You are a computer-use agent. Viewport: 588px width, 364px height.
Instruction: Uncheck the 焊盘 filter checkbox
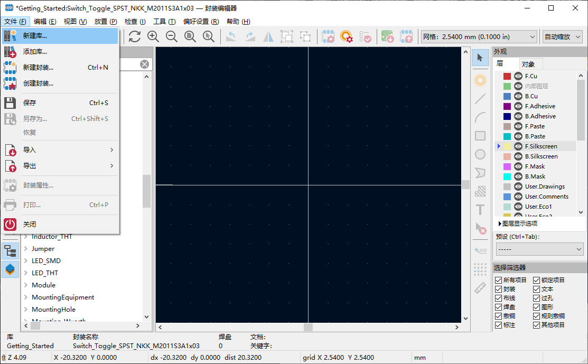tap(498, 307)
